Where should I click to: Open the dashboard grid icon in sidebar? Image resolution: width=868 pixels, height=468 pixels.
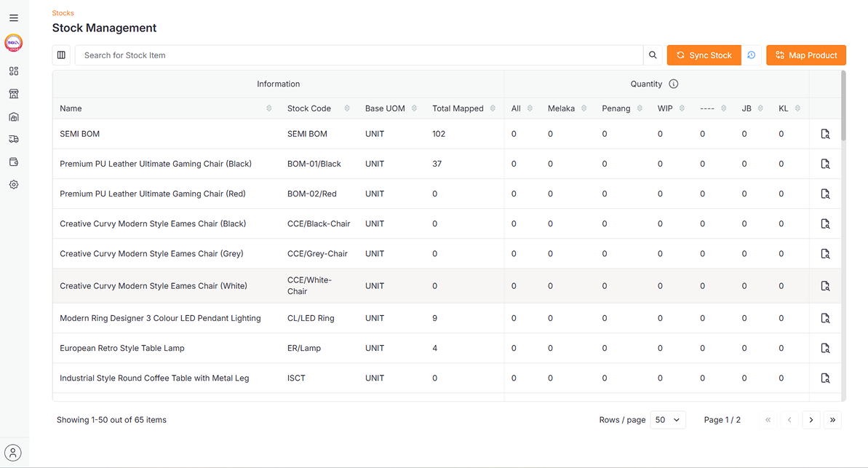point(14,71)
